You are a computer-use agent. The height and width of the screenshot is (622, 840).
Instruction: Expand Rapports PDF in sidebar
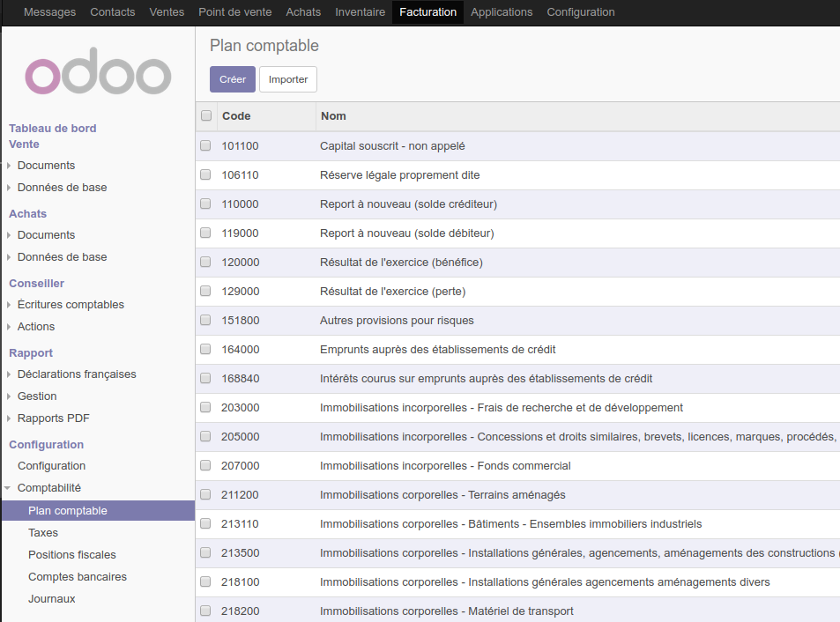[x=53, y=418]
